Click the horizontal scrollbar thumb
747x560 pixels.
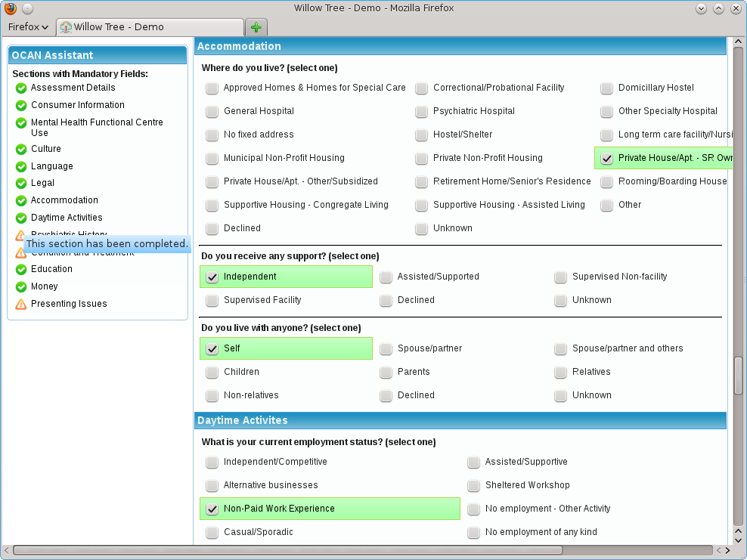pyautogui.click(x=288, y=550)
